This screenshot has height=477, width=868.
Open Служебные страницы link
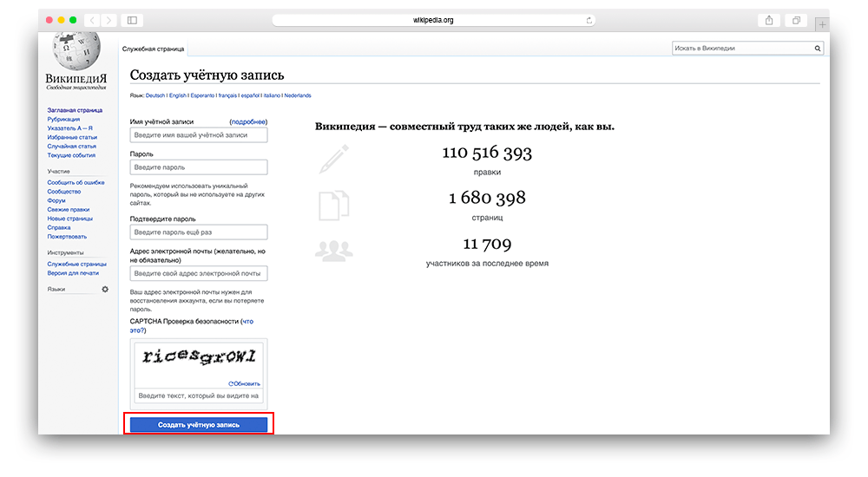[77, 265]
